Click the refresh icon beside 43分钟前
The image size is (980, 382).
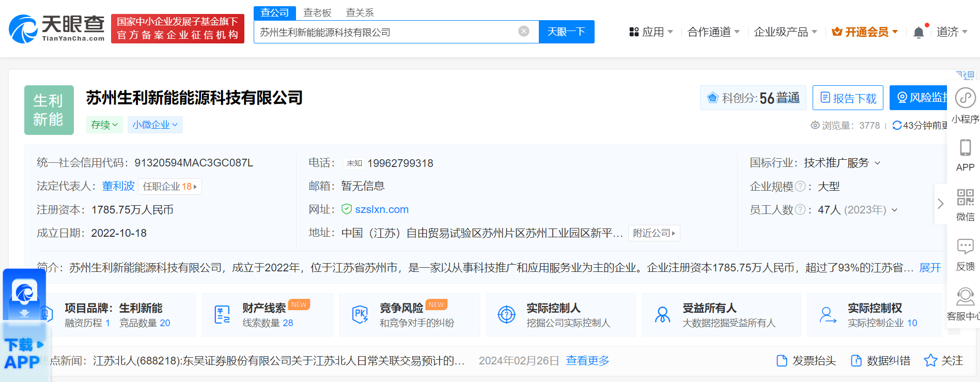pyautogui.click(x=897, y=125)
